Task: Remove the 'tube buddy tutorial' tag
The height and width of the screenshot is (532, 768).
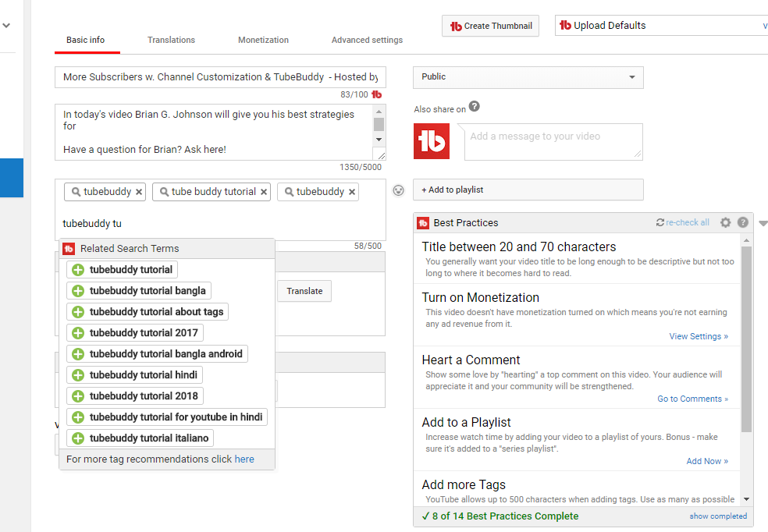Action: pos(264,192)
